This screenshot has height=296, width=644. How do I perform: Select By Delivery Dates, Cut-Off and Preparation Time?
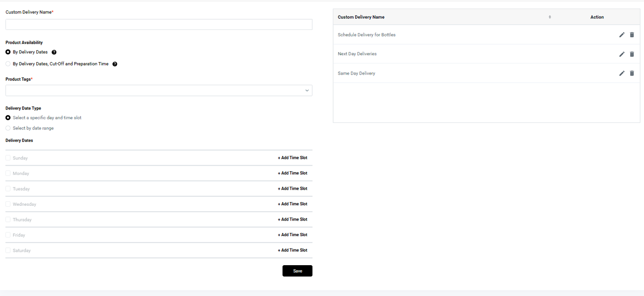[x=8, y=64]
